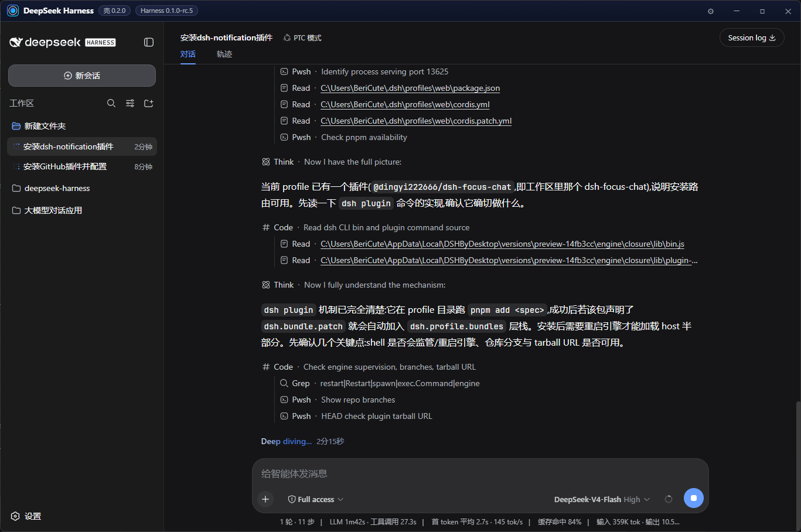Click the 设置 gear icon in sidebar

coord(15,516)
